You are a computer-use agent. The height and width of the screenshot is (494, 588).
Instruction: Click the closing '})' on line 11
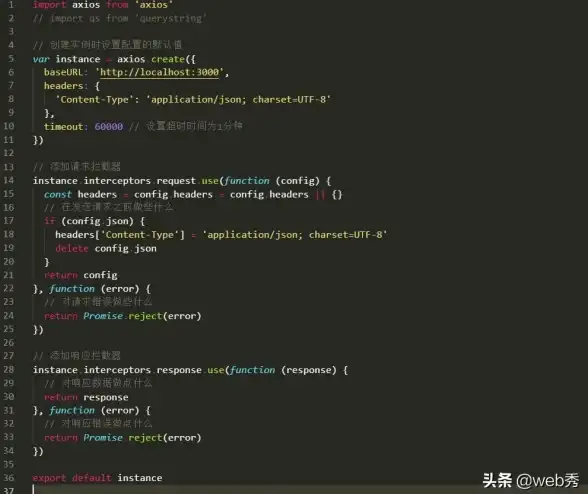coord(38,140)
